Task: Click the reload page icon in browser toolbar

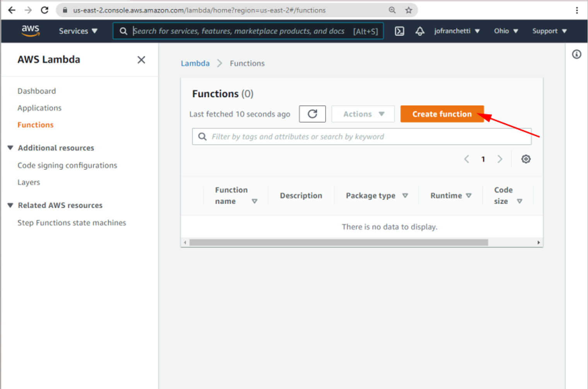Action: (x=44, y=10)
